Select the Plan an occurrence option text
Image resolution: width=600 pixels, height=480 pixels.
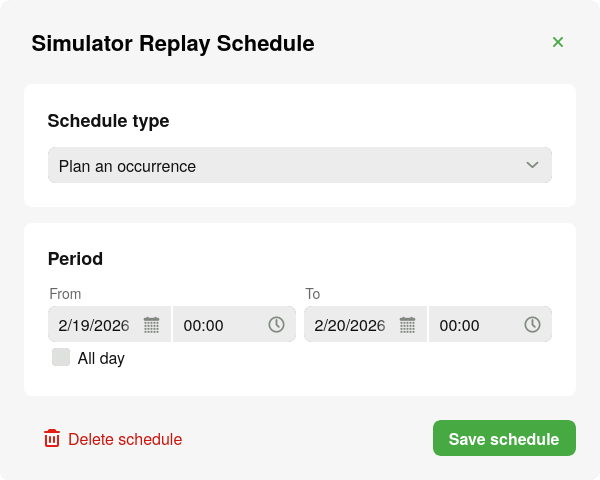click(x=127, y=166)
